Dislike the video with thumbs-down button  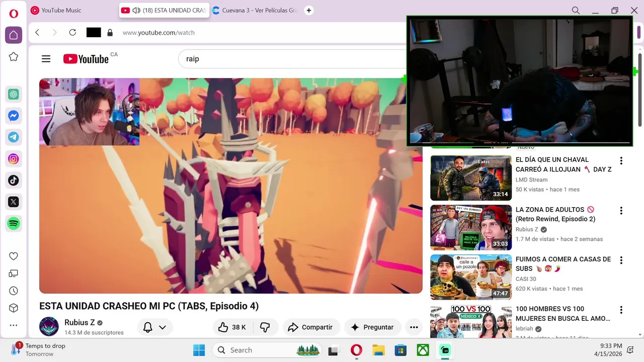(x=265, y=327)
